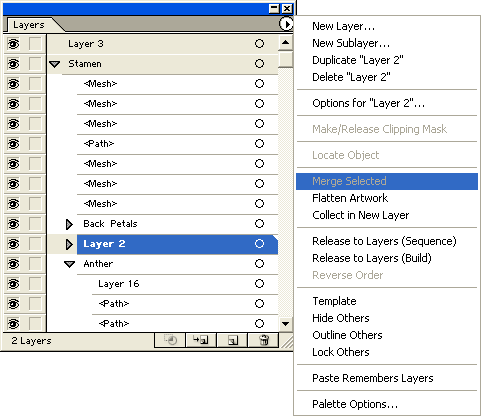Image resolution: width=481 pixels, height=416 pixels.
Task: Click the layers list scrollbar thumb
Action: click(x=285, y=58)
